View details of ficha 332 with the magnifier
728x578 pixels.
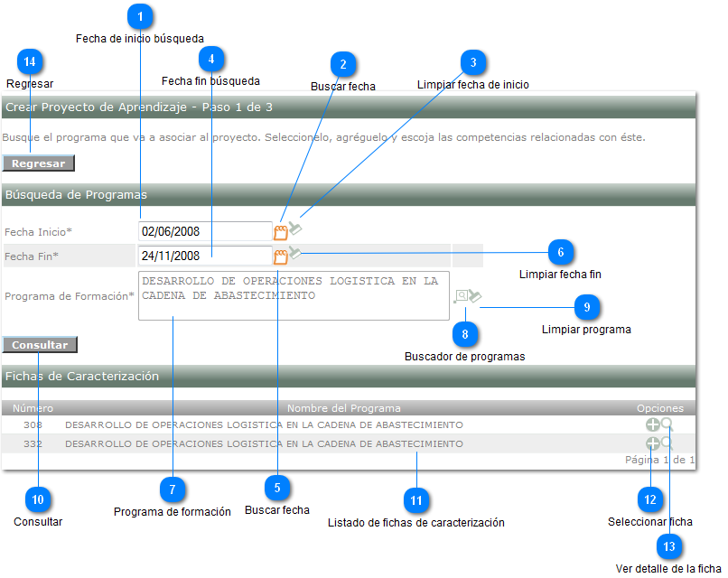667,443
